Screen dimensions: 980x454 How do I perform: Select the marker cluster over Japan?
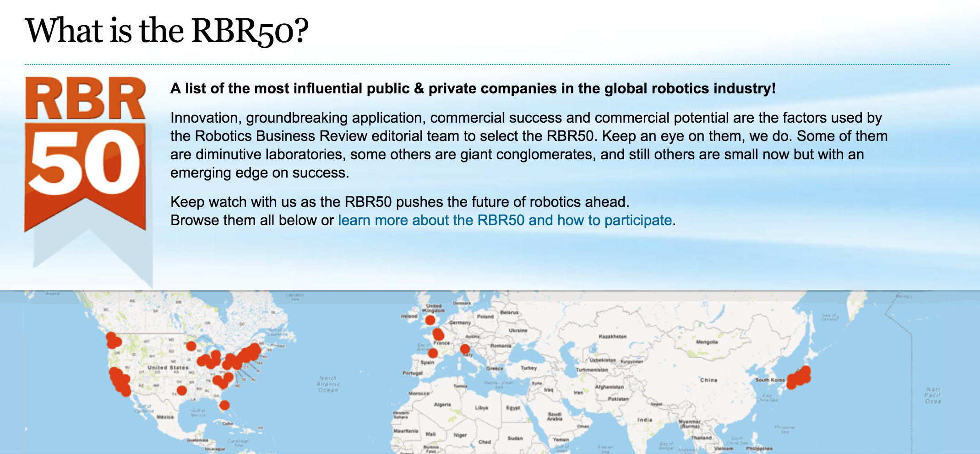pyautogui.click(x=799, y=378)
